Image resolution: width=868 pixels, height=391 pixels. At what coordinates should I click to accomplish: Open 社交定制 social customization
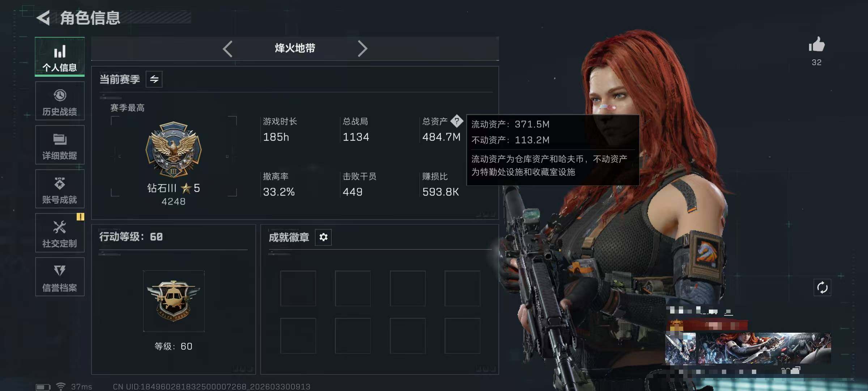pos(60,233)
